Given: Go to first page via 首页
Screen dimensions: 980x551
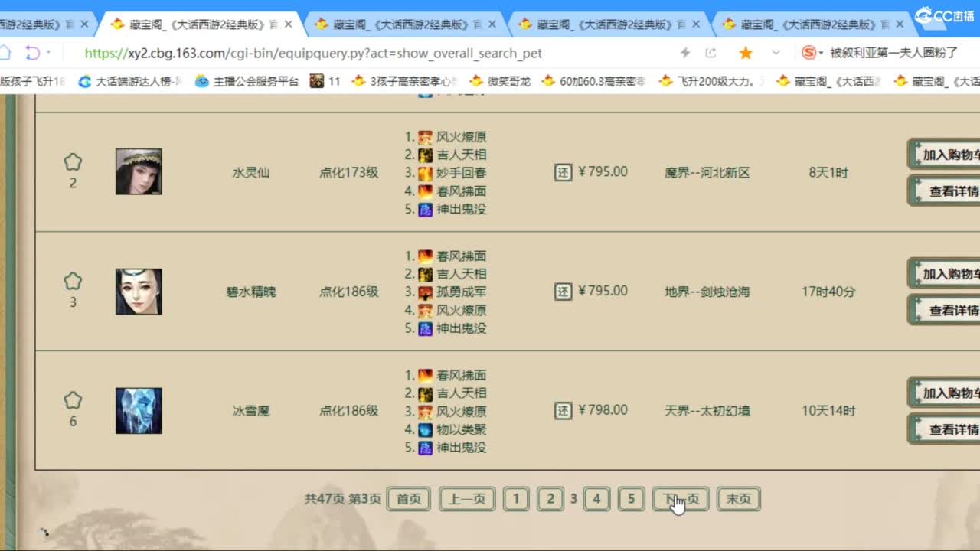Looking at the screenshot, I should 409,499.
